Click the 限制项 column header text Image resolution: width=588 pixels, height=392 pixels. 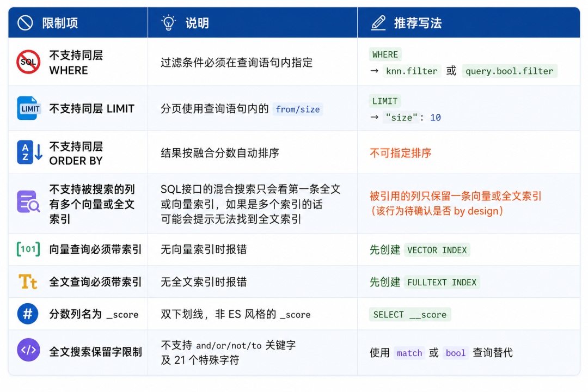60,23
